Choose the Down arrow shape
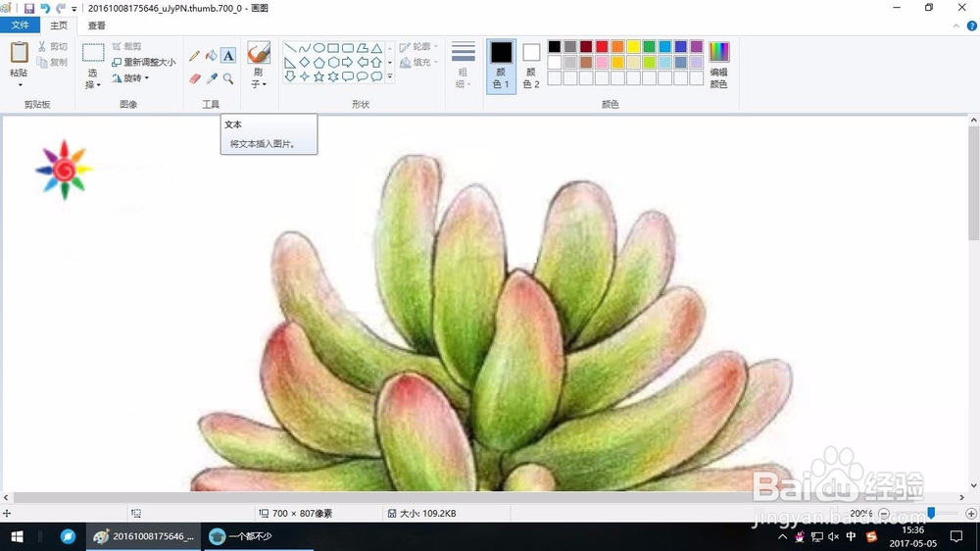Screen dimensions: 980x551 tap(290, 76)
